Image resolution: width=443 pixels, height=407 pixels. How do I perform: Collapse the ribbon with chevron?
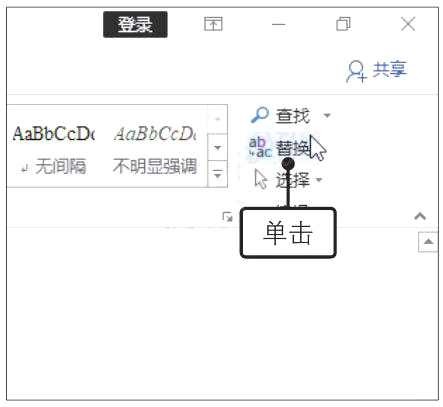coord(420,217)
